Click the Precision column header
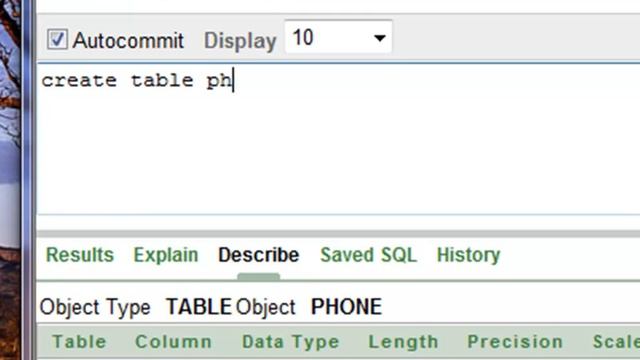640x360 pixels. click(x=515, y=342)
